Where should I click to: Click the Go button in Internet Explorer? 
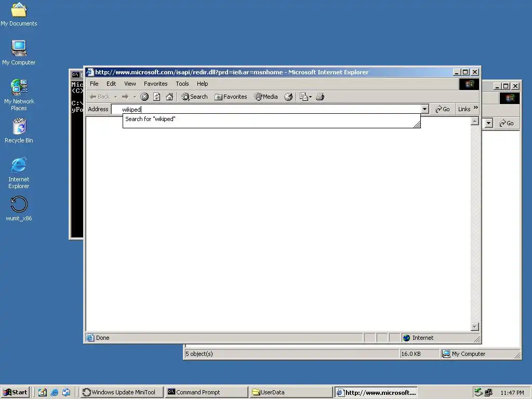point(443,109)
